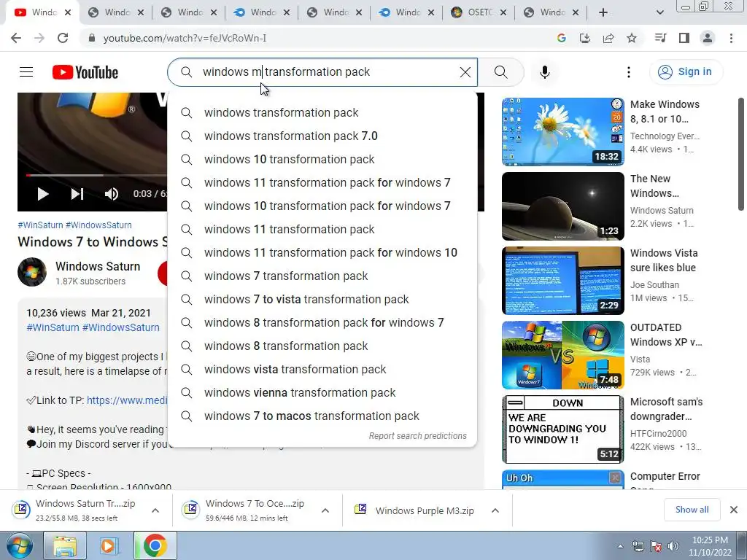Viewport: 747px width, 560px height.
Task: Select suggestion 'windows 10 transformation pack'
Action: pyautogui.click(x=322, y=160)
